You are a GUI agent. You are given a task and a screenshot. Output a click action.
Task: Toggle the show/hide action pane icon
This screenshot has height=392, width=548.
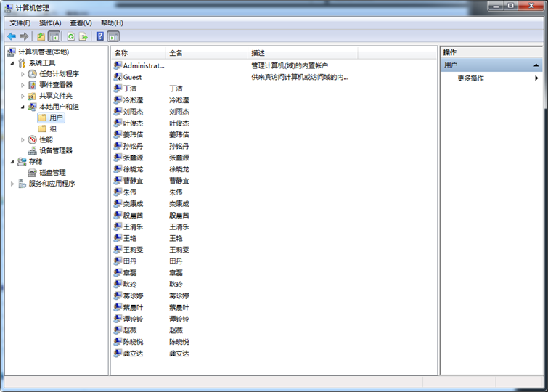[113, 36]
